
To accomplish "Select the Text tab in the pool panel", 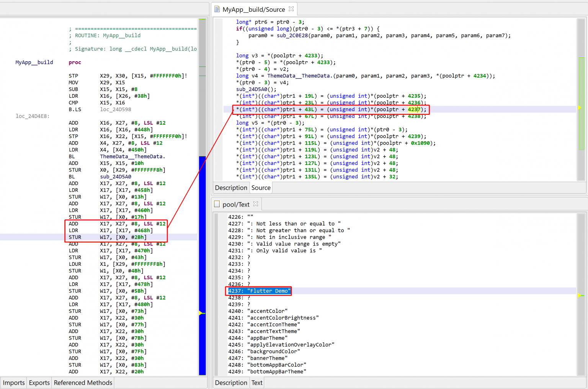I will (x=256, y=382).
